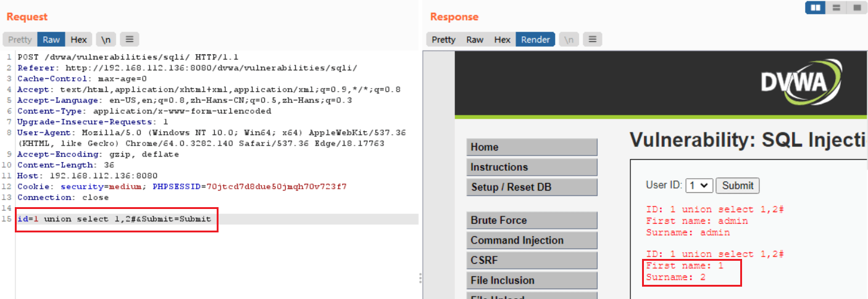The width and height of the screenshot is (868, 299).
Task: Select the combined tabs layout icon
Action: (856, 8)
